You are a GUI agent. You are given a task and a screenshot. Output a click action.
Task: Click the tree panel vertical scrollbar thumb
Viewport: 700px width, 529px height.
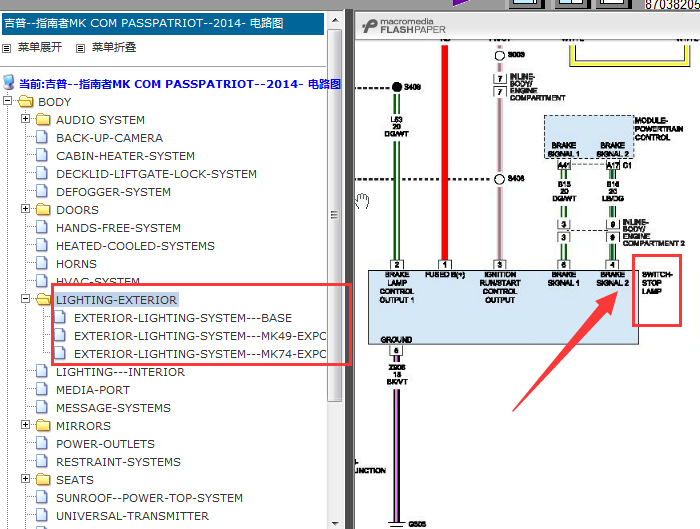click(x=334, y=215)
